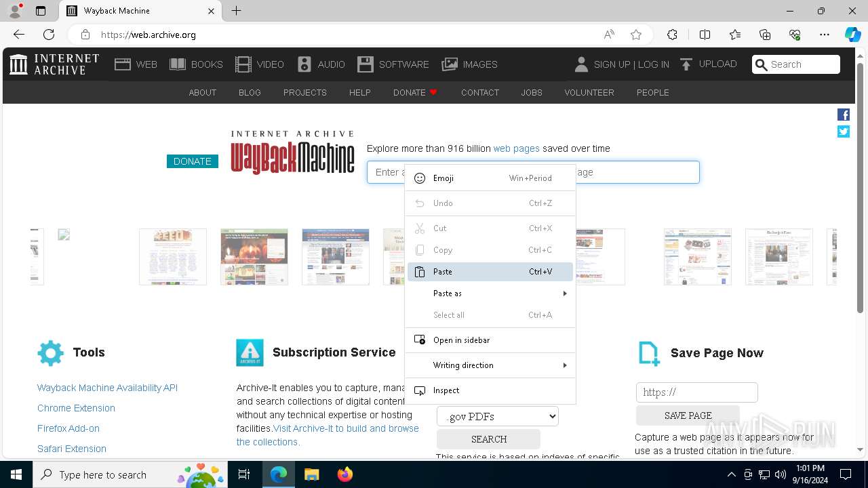Choose Emoji from the context menu

coord(490,178)
